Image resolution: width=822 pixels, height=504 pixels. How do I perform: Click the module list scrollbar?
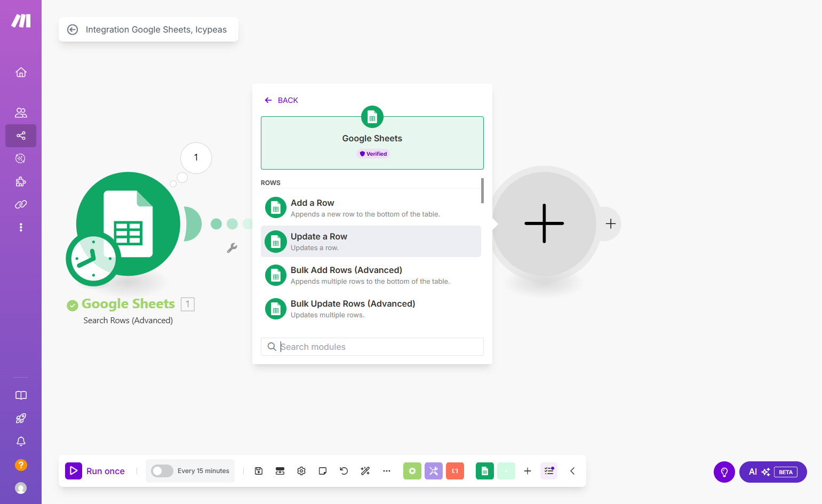tap(482, 190)
